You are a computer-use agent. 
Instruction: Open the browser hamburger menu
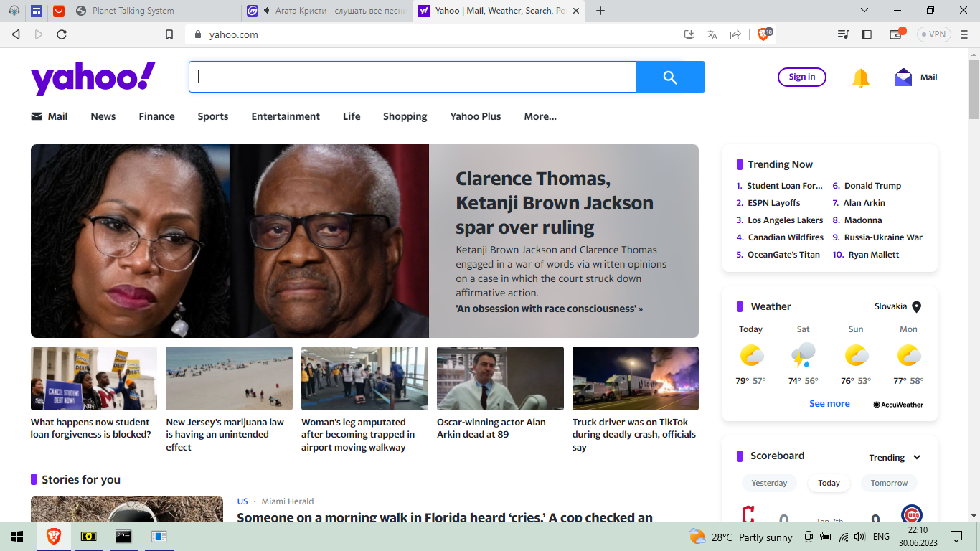point(964,34)
